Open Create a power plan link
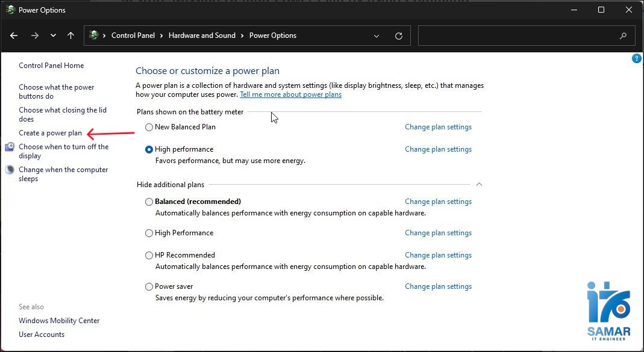Screen dimensions: 644x352 [x=50, y=133]
